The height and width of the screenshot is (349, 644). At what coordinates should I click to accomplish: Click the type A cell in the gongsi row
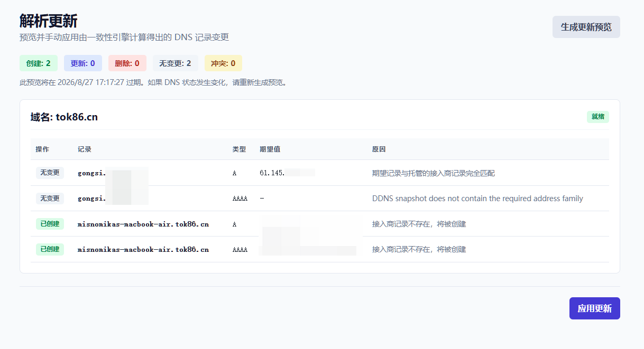(235, 173)
